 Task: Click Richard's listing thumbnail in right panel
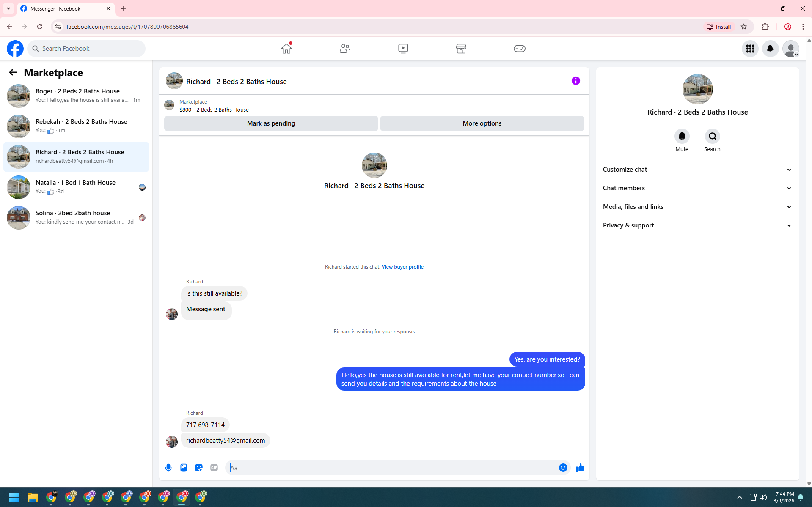(x=697, y=89)
